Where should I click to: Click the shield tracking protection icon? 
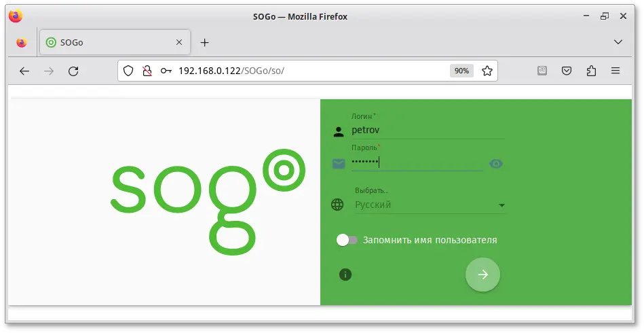pyautogui.click(x=130, y=71)
